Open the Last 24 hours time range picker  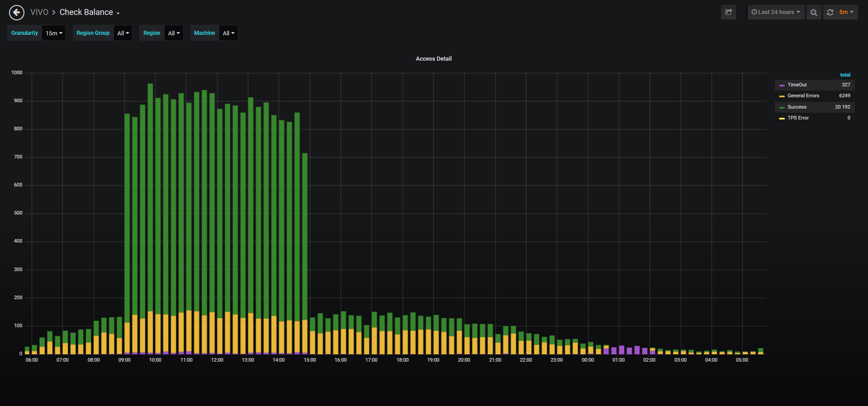point(776,12)
